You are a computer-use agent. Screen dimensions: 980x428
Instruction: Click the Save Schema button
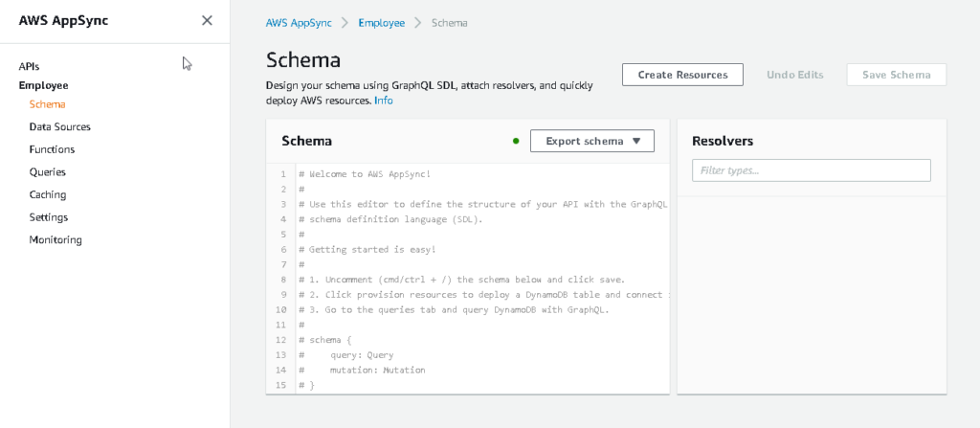point(896,75)
